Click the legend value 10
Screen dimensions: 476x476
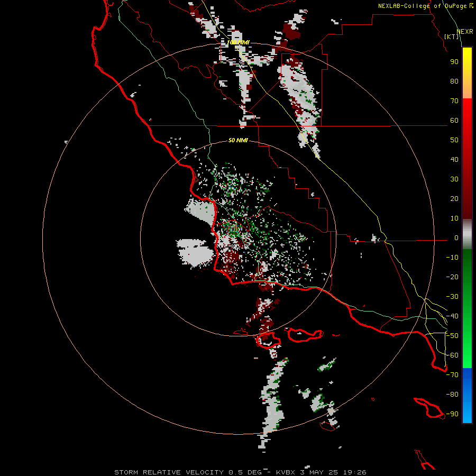coord(454,218)
